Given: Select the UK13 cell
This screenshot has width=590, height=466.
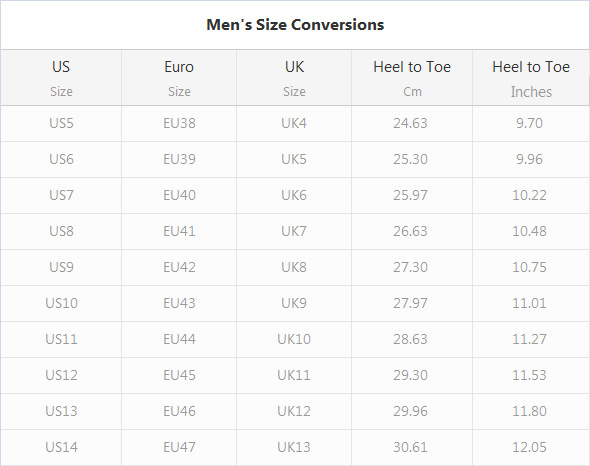Looking at the screenshot, I should click(x=294, y=447).
